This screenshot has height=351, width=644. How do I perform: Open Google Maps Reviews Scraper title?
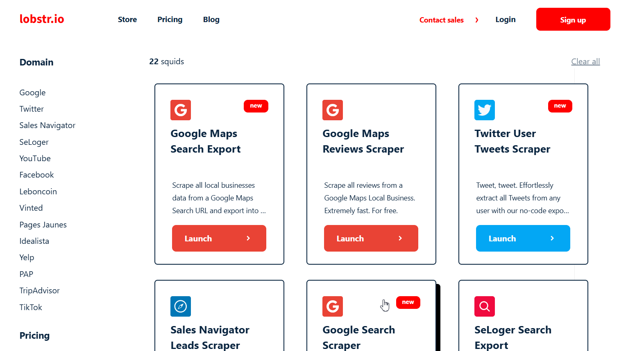(x=363, y=142)
